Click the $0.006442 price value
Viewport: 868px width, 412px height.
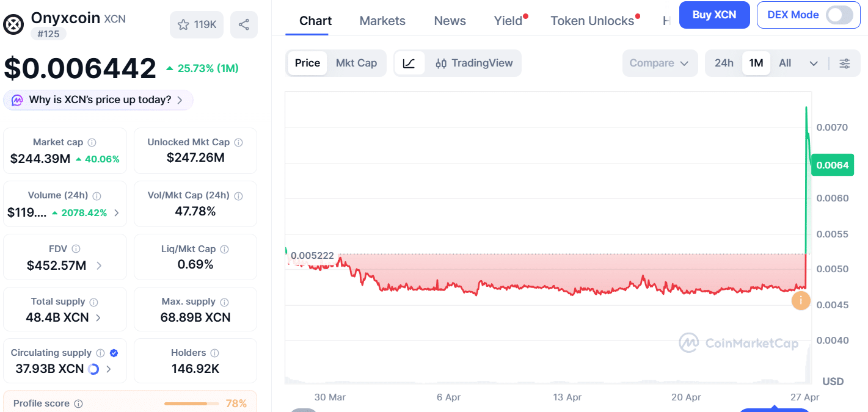(x=80, y=68)
